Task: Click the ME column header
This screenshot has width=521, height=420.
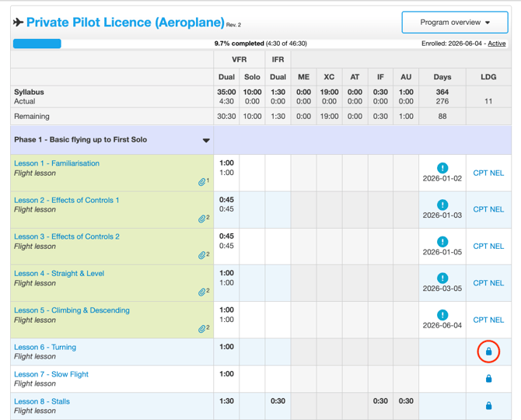Action: click(x=303, y=77)
